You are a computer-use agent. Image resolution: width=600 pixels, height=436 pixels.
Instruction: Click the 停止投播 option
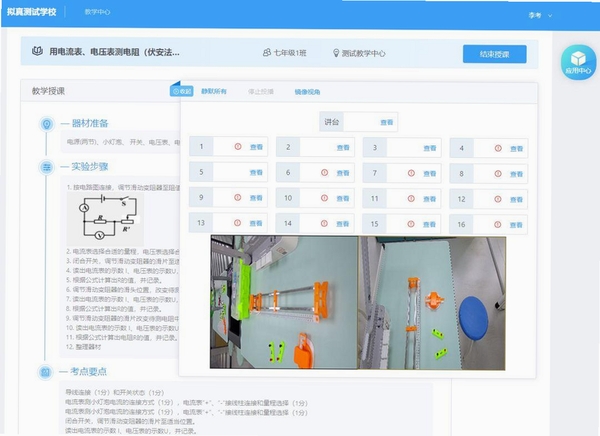[x=261, y=91]
